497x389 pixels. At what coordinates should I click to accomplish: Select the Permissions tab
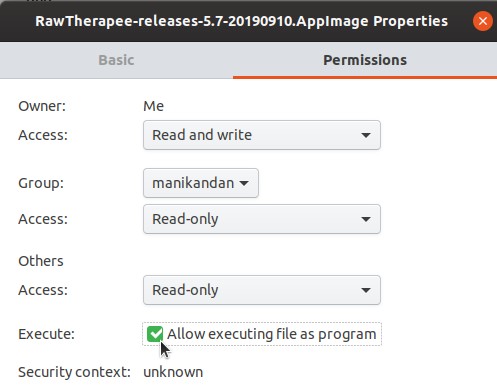click(x=365, y=60)
